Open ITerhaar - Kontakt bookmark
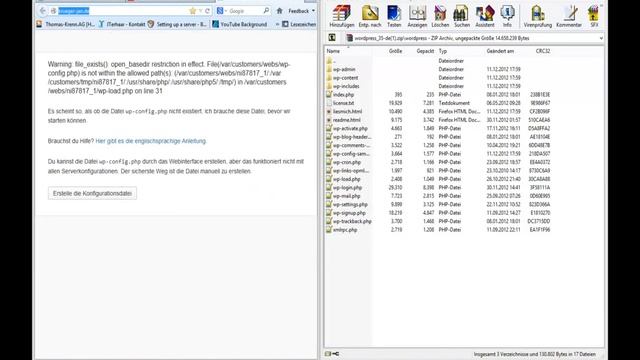The image size is (640, 360). click(122, 24)
